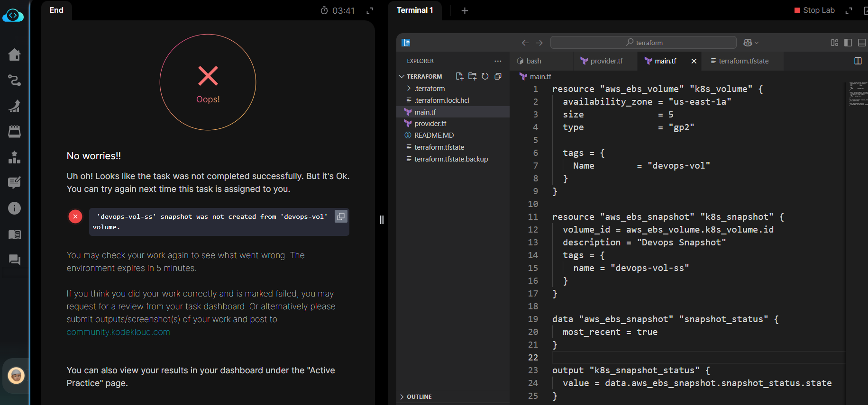The image size is (868, 405).
Task: Click the New File icon in explorer
Action: (x=459, y=76)
